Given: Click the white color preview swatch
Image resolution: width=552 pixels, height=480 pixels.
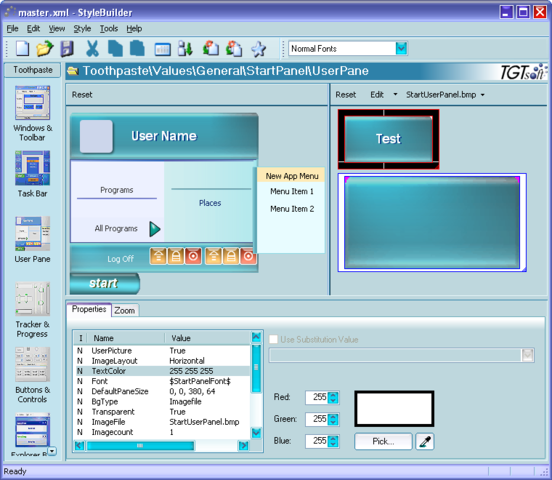Looking at the screenshot, I should pos(394,409).
